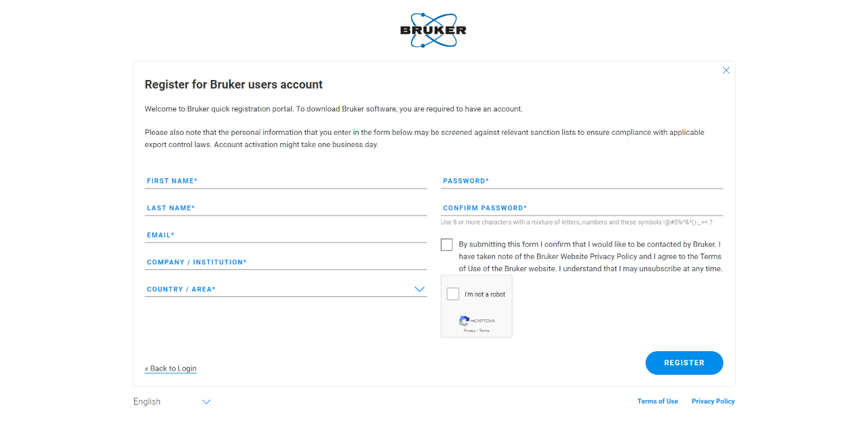Click the reCAPTCHA Terms link
Image resolution: width=868 pixels, height=423 pixels.
[x=484, y=331]
